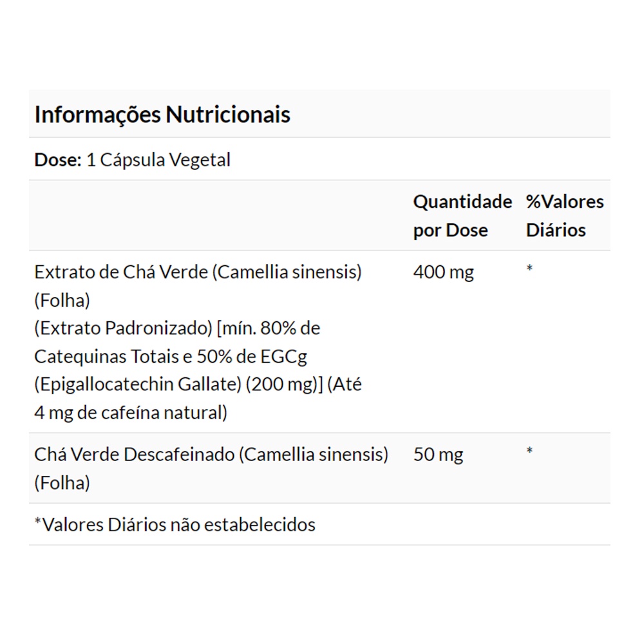644x644 pixels.
Task: Click the "50 mg" amount value
Action: [x=438, y=455]
